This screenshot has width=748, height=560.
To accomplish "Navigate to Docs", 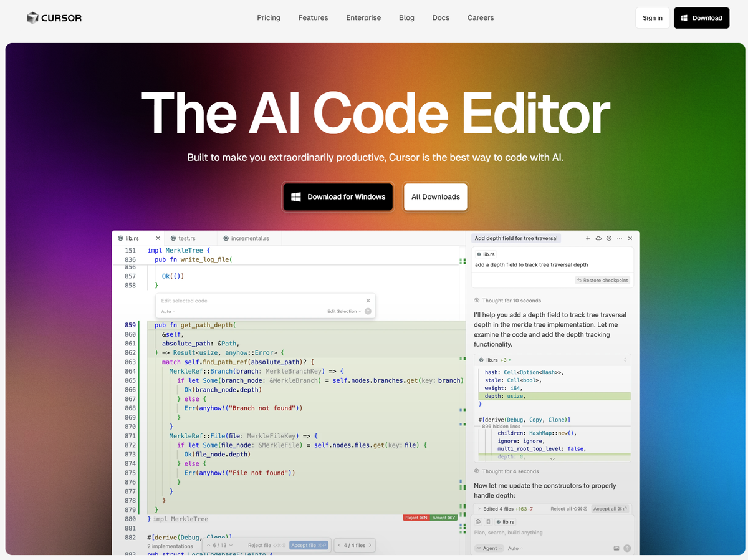I will 441,18.
